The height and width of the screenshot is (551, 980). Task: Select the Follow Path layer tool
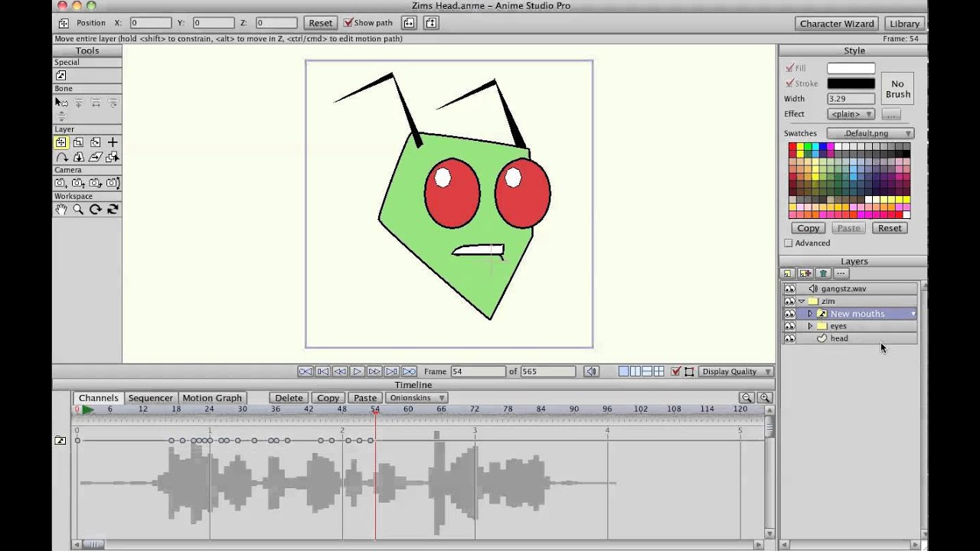click(x=61, y=157)
